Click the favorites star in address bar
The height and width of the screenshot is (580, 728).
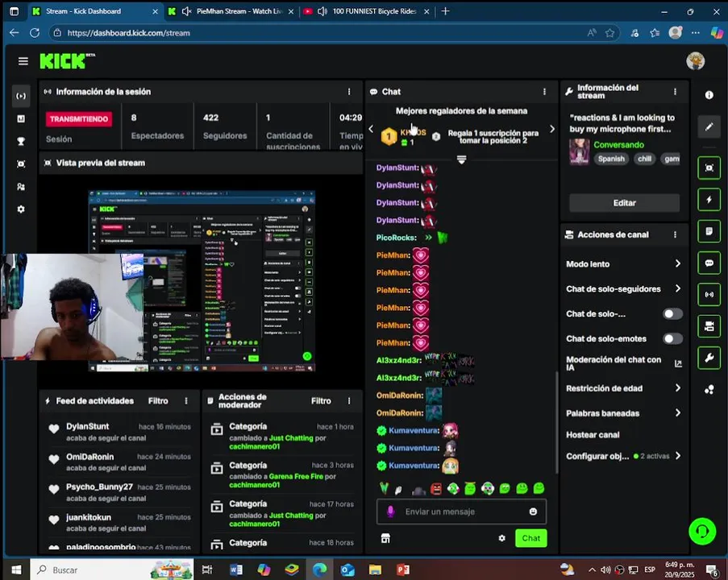[609, 33]
